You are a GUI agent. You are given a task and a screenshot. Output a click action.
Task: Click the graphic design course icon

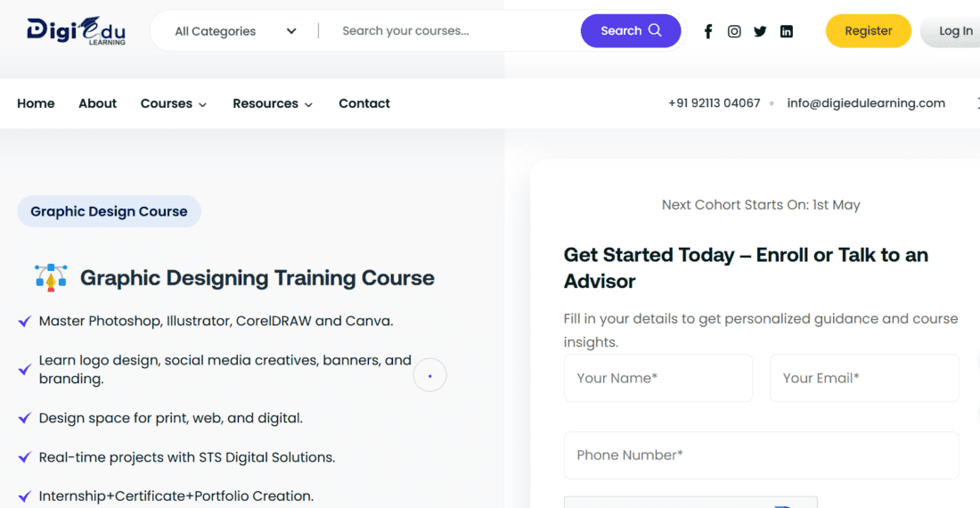pyautogui.click(x=51, y=277)
